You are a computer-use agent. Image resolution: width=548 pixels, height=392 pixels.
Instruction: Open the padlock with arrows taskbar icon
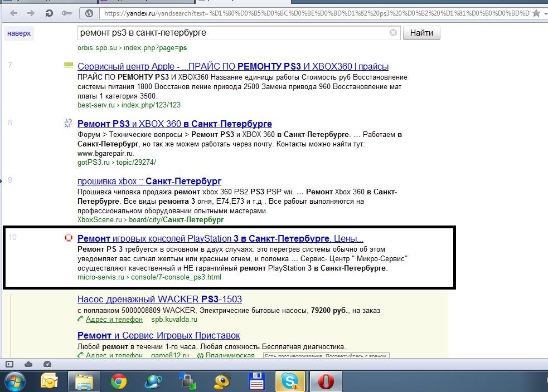[x=187, y=381]
